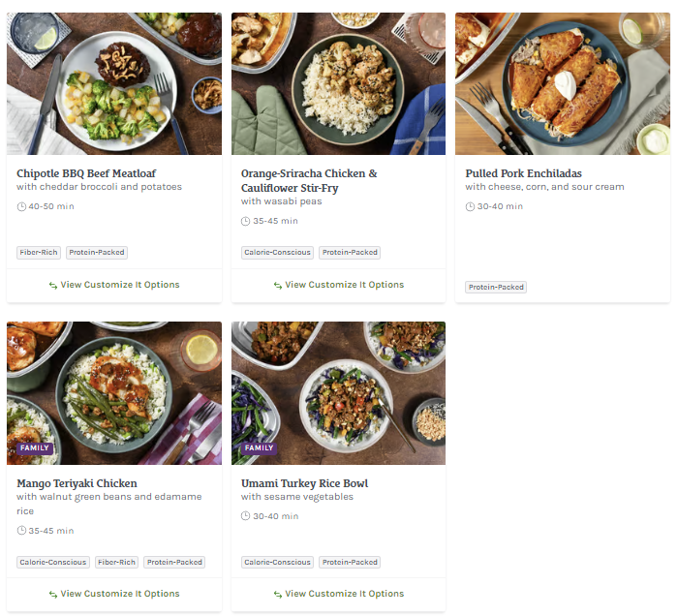Click swap icon on Mango Teriyaki Chicken card

click(x=53, y=595)
